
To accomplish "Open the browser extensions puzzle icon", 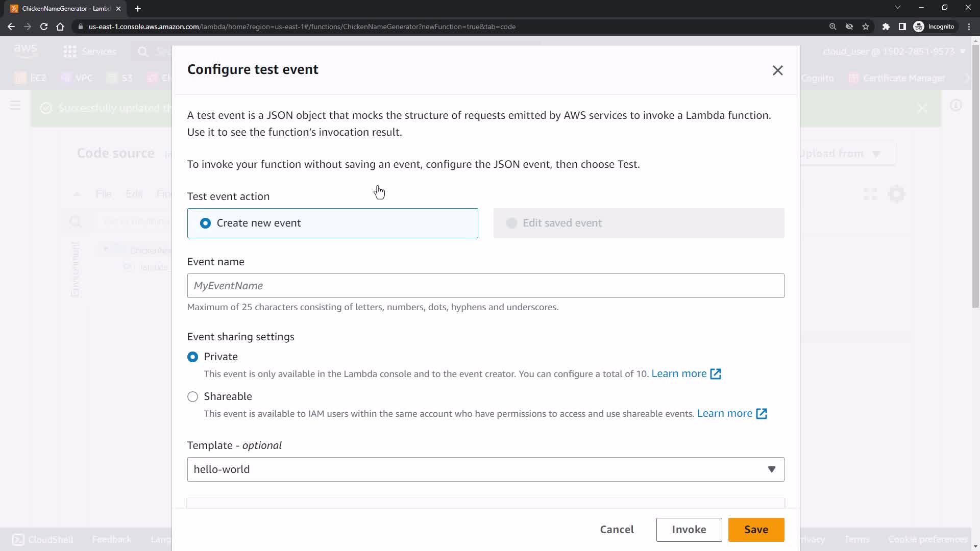I will click(x=886, y=27).
